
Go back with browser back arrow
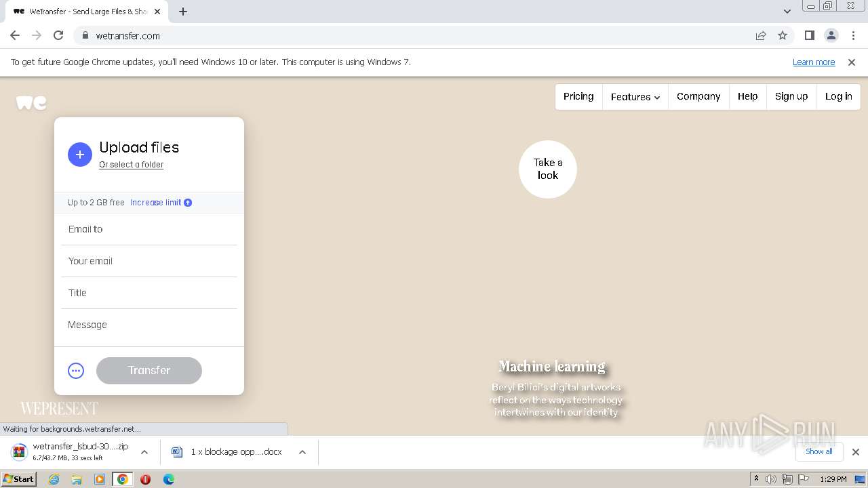pos(15,35)
